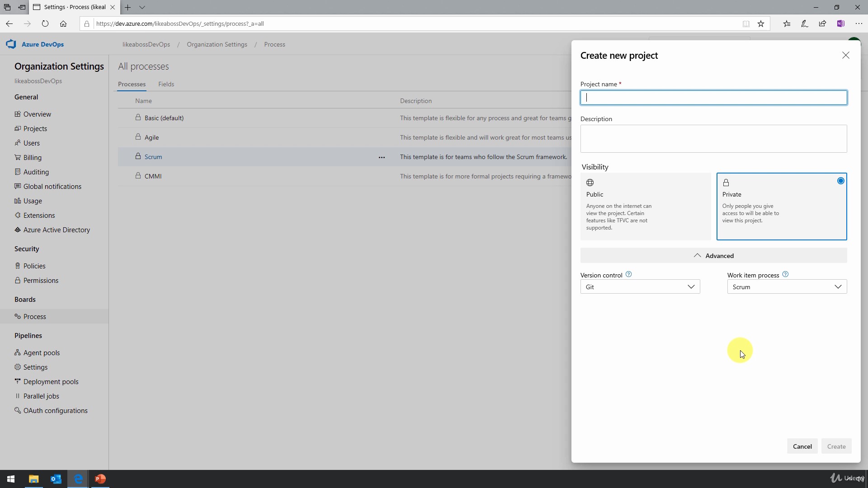Viewport: 868px width, 488px height.
Task: Open a new browser tab
Action: 128,7
